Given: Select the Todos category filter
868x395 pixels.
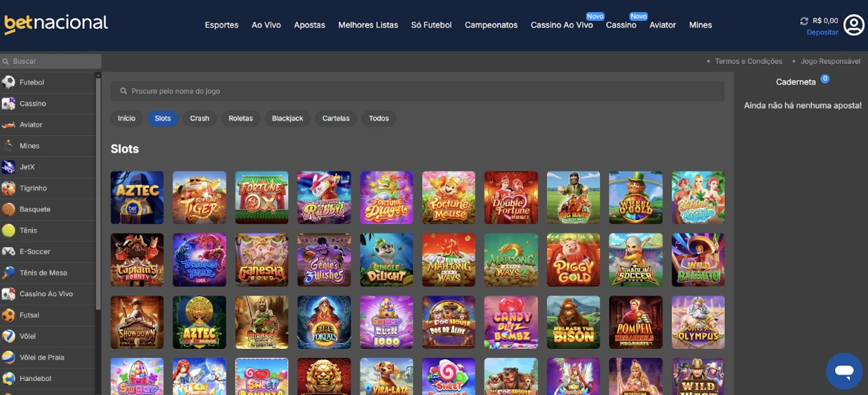Looking at the screenshot, I should point(379,118).
